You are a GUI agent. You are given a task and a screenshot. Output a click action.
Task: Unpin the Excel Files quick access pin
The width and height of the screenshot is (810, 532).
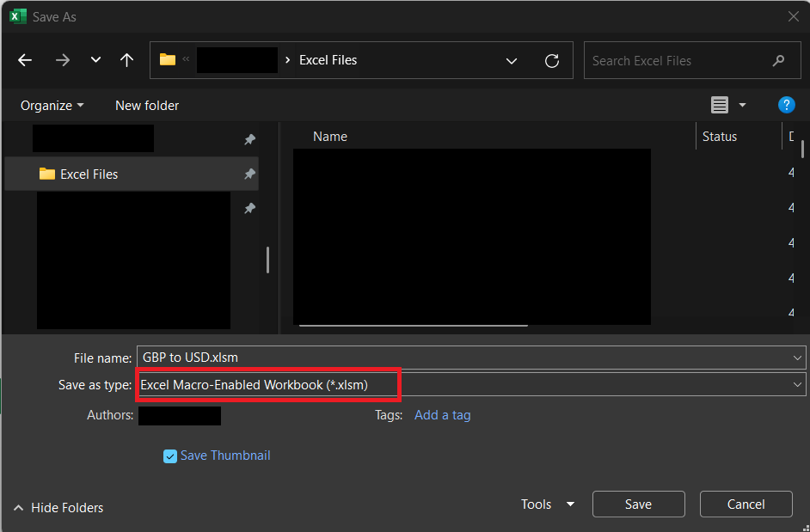click(249, 174)
